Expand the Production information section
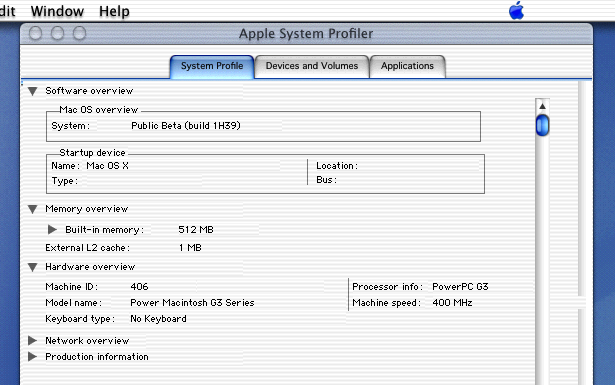This screenshot has height=385, width=615. [33, 356]
